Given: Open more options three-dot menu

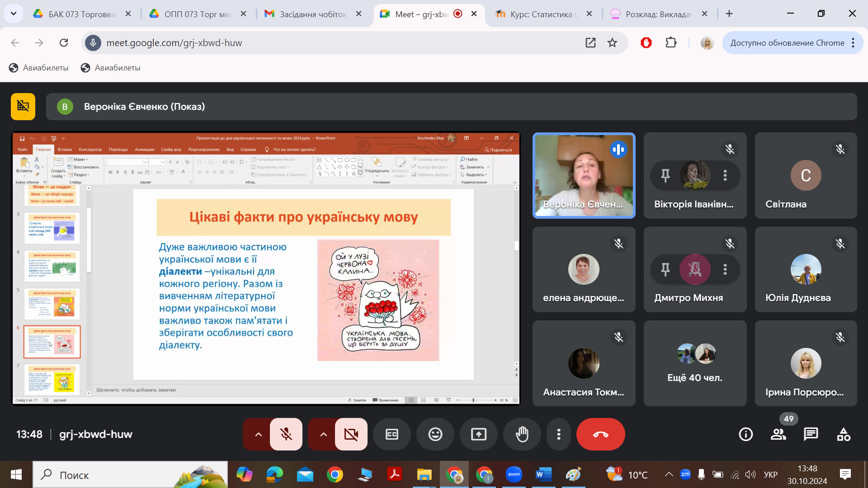Looking at the screenshot, I should coord(559,434).
